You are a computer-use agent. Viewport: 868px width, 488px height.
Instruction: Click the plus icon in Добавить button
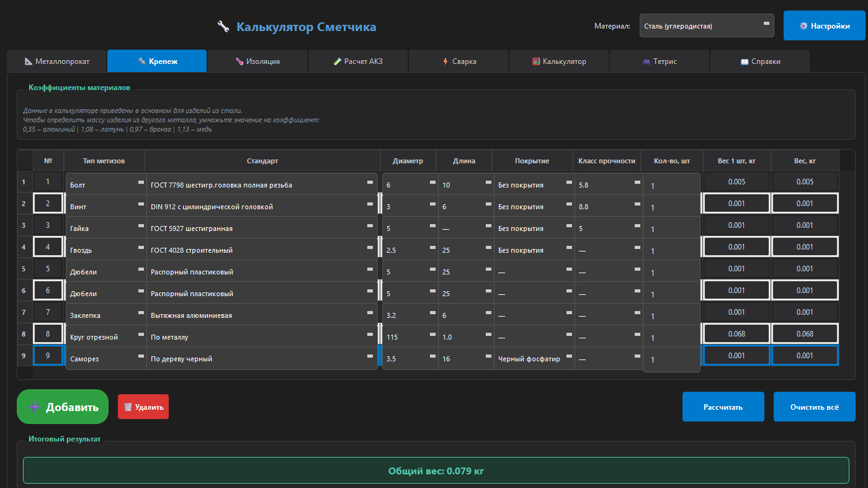pos(35,407)
